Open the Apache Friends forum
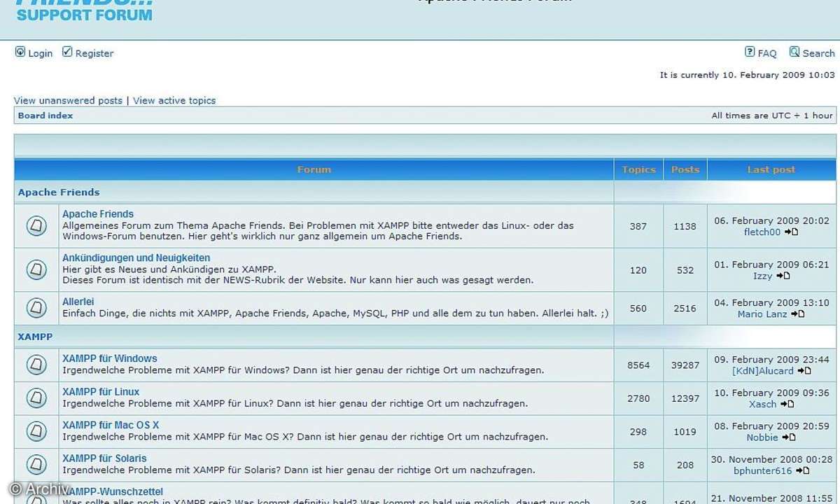 coord(98,214)
